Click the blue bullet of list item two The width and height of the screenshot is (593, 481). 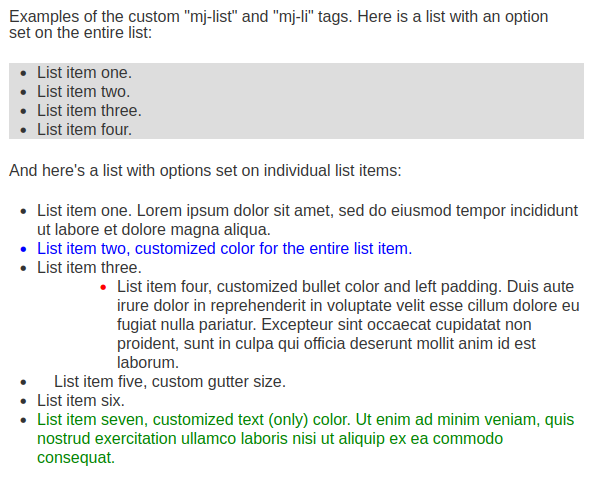(x=23, y=250)
